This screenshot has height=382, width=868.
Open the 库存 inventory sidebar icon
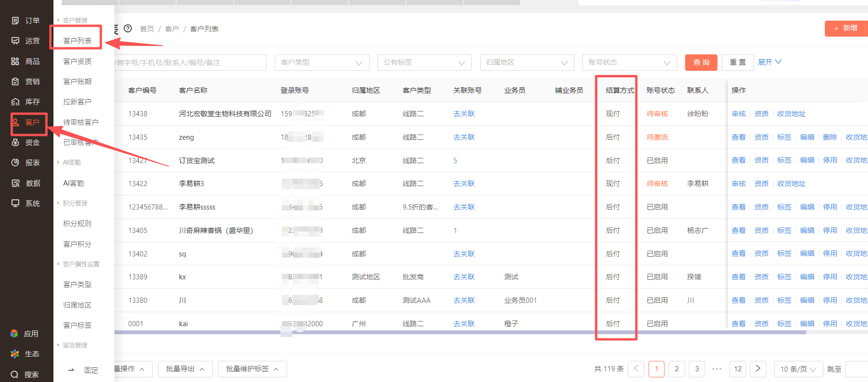click(x=15, y=102)
